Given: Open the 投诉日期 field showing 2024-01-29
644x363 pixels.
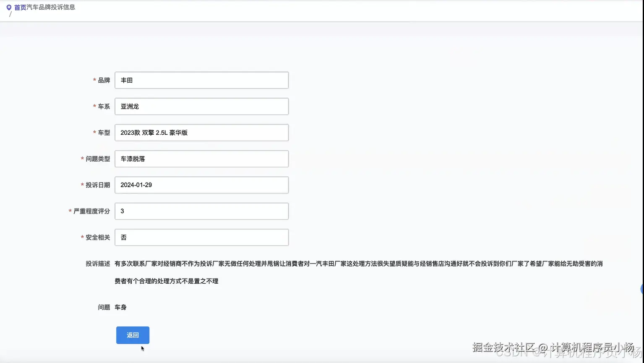Looking at the screenshot, I should click(x=201, y=185).
